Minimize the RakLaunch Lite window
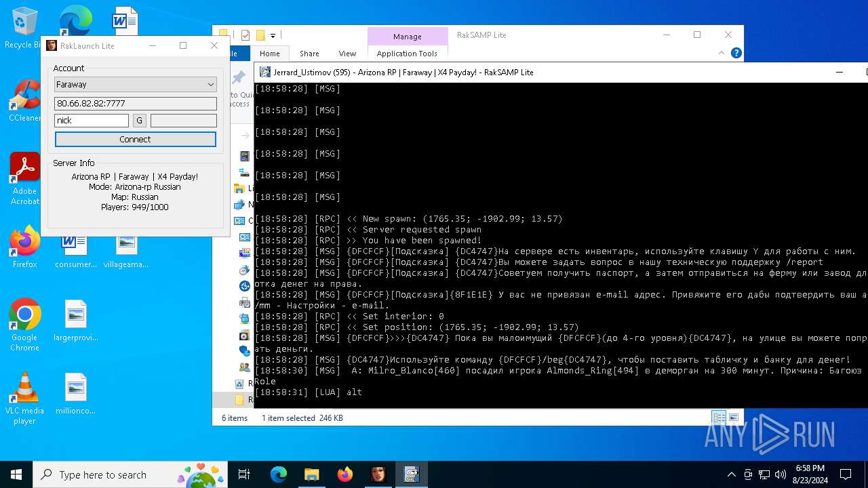This screenshot has height=488, width=868. [152, 45]
